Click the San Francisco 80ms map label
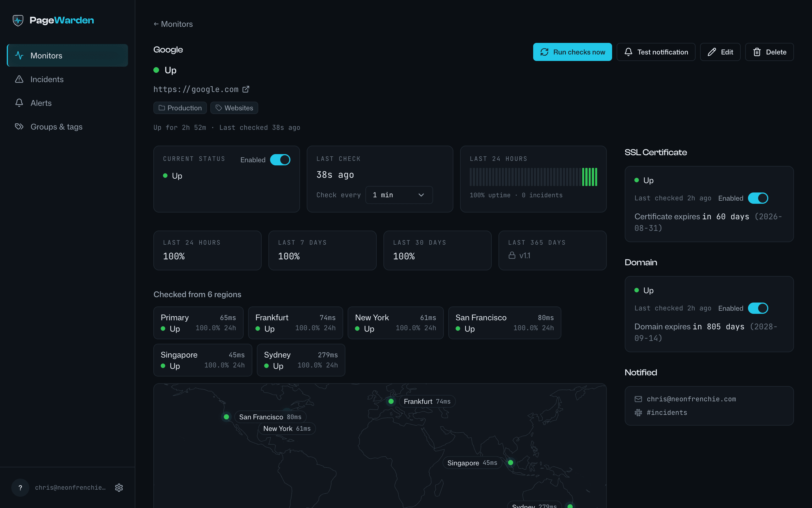Screen dimensions: 812x508 click(270, 417)
